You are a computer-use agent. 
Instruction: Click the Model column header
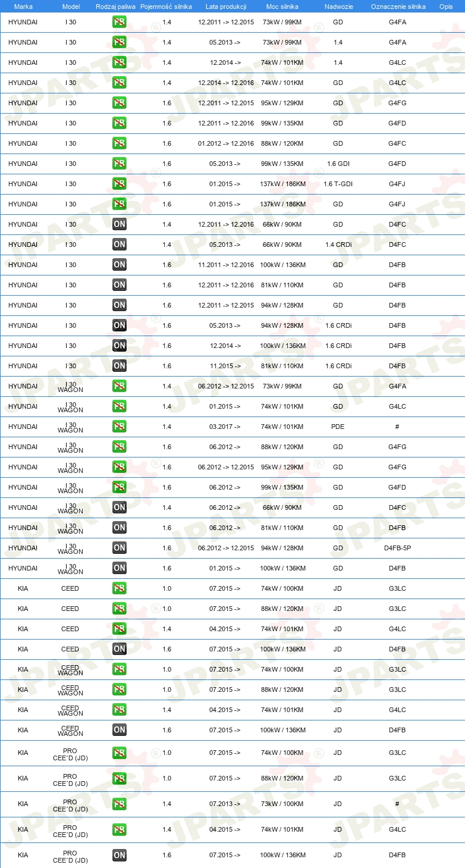[x=71, y=7]
